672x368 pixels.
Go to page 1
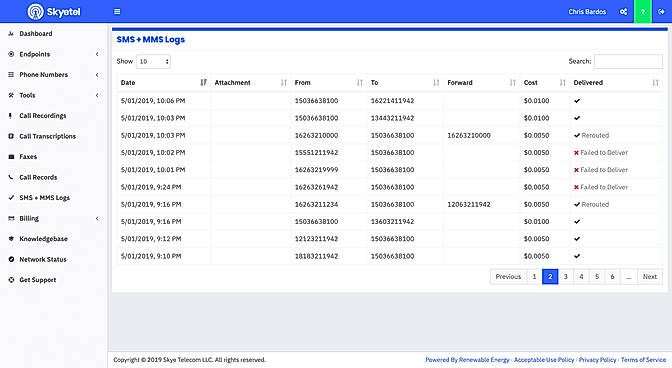coord(534,277)
